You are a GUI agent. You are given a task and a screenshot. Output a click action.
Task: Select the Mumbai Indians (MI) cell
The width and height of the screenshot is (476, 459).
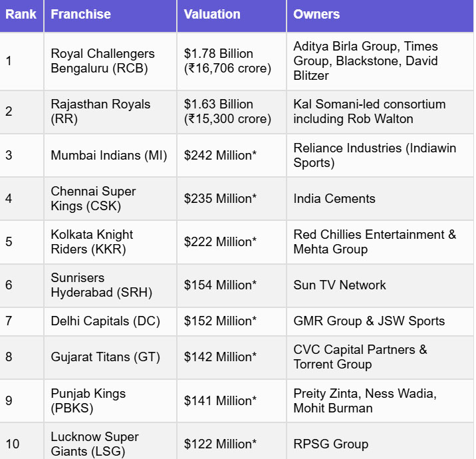click(109, 155)
